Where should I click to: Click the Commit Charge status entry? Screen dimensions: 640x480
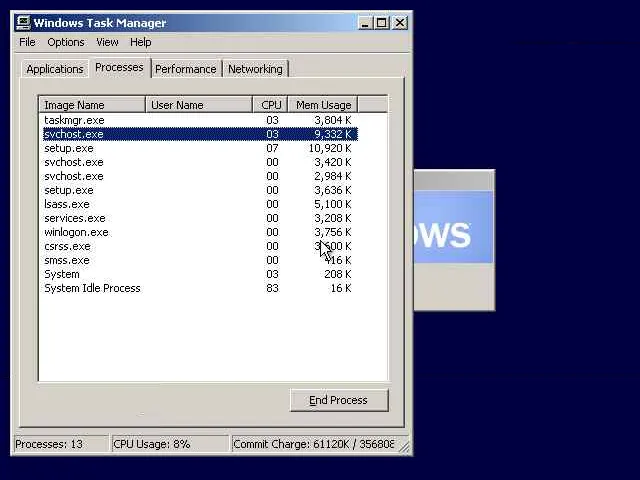point(313,444)
